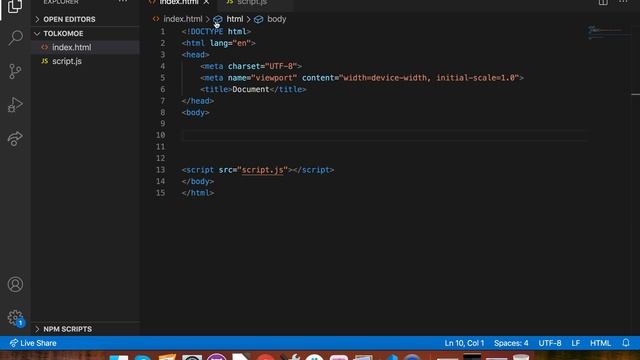This screenshot has height=360, width=640.
Task: Click the </head> tag on line 7
Action: pos(198,101)
